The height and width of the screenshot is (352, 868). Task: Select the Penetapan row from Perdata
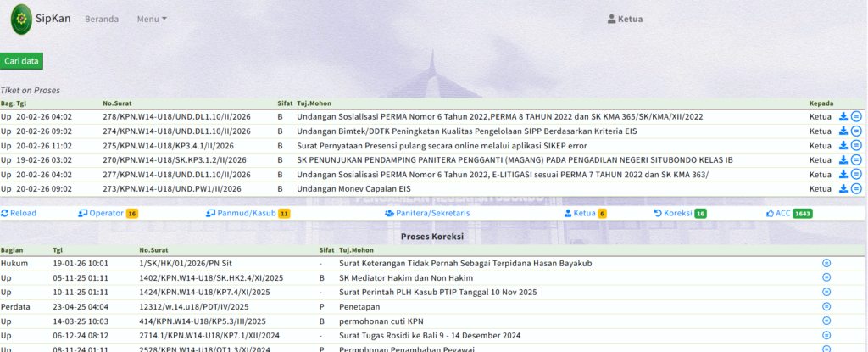[x=359, y=306]
